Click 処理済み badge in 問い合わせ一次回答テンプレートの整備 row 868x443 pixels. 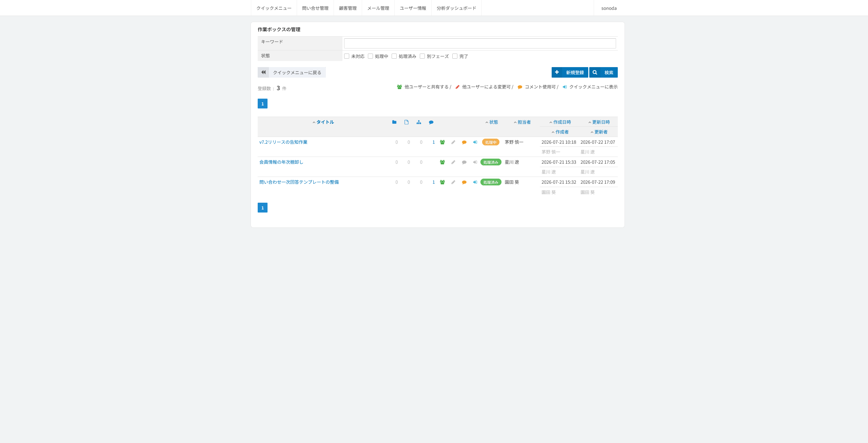pos(491,182)
